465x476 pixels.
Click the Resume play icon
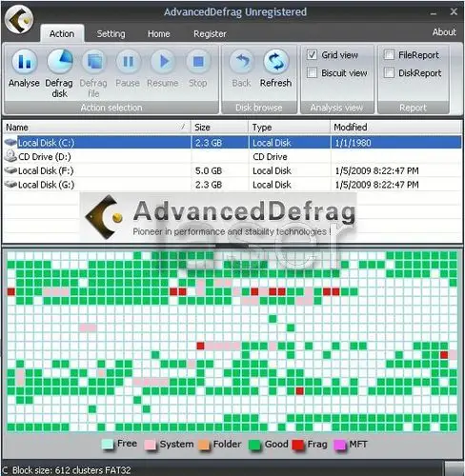pyautogui.click(x=163, y=61)
